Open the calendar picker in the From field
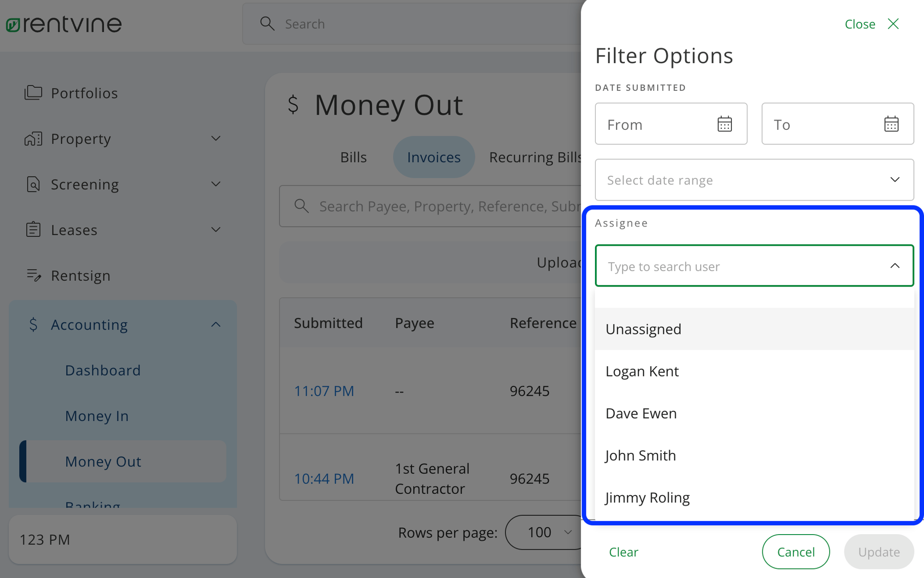The width and height of the screenshot is (924, 578). (x=724, y=124)
